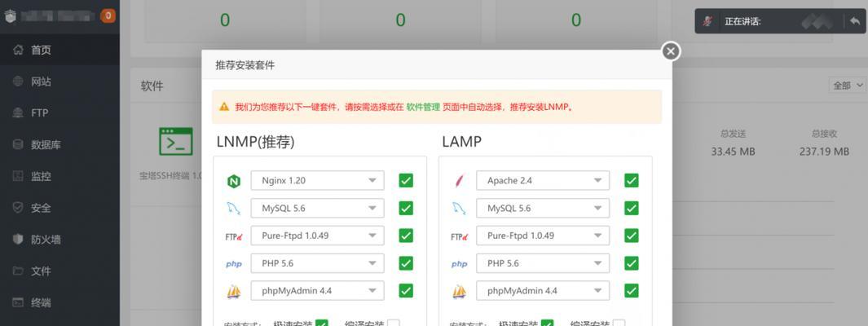Click the database icon beside 数据库
This screenshot has height=326, width=868.
click(18, 145)
